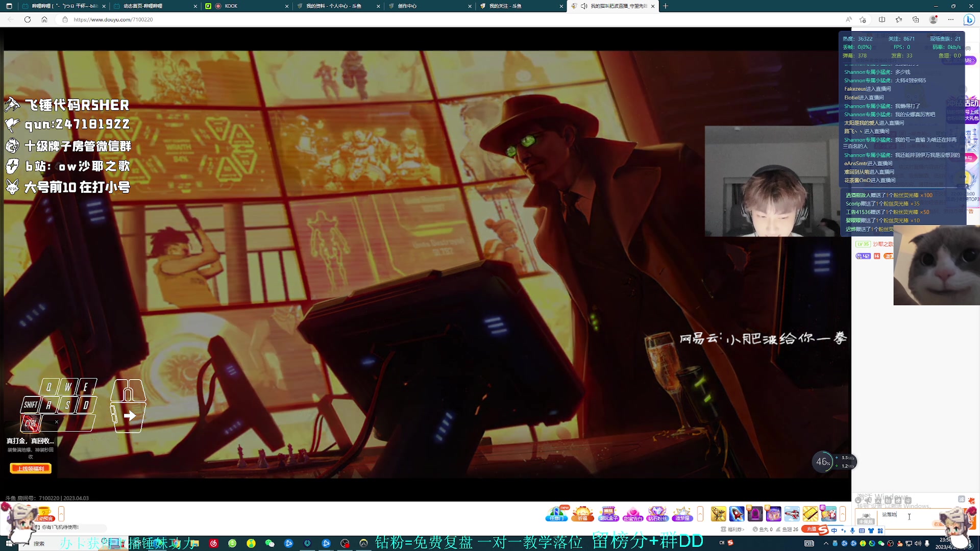Click the 上线领福利 button
Viewport: 980px width, 551px height.
[x=31, y=468]
